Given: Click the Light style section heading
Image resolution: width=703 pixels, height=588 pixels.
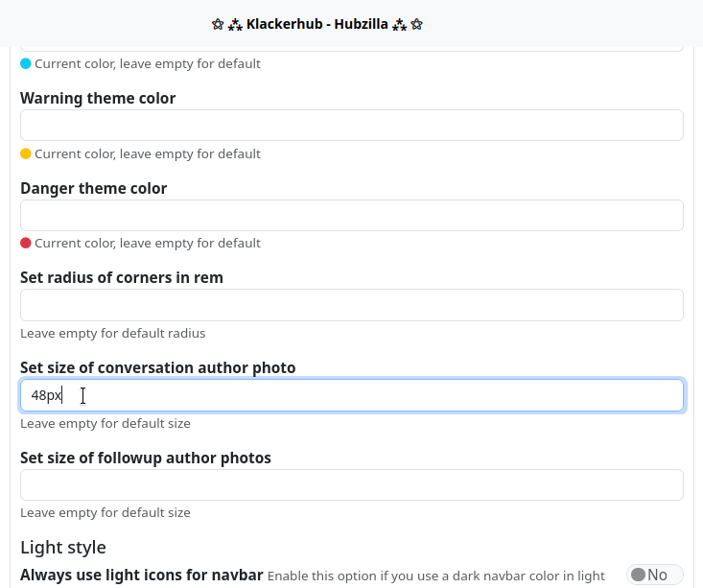Looking at the screenshot, I should point(63,548).
